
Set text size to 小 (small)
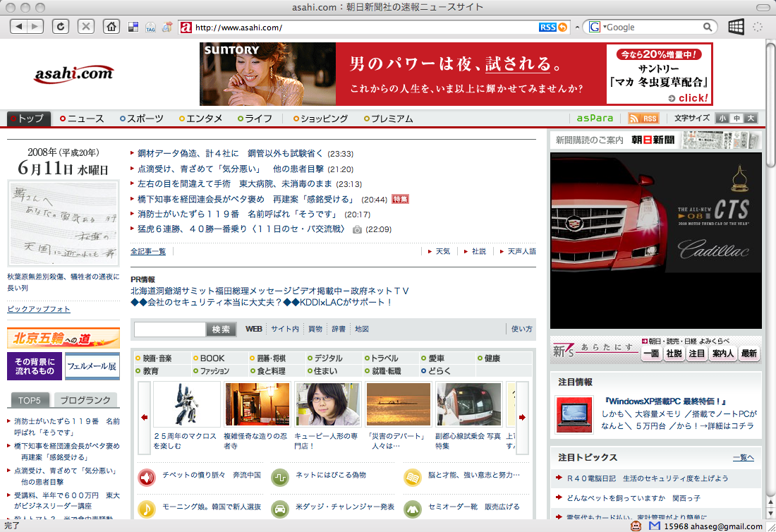723,119
